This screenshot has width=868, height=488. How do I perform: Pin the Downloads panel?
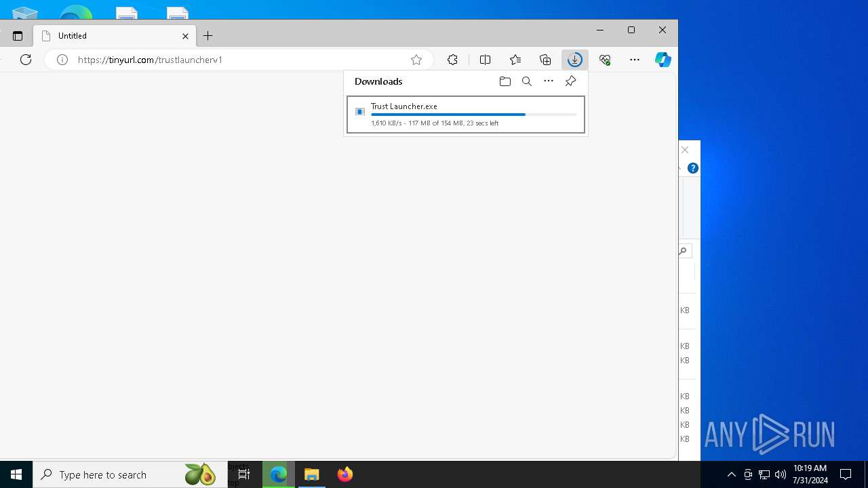pyautogui.click(x=570, y=81)
